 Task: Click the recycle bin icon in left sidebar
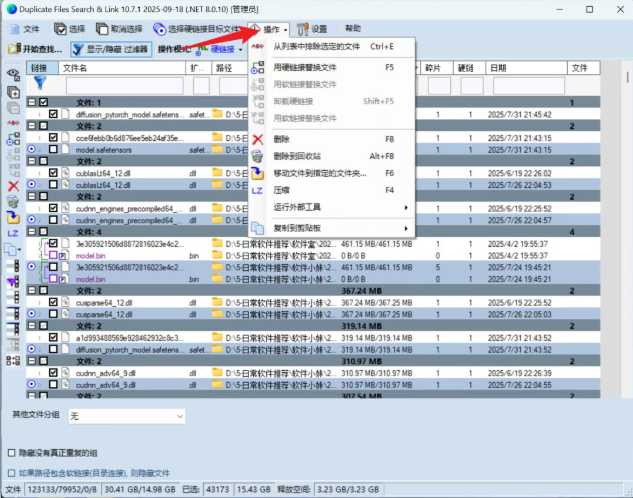pos(13,201)
